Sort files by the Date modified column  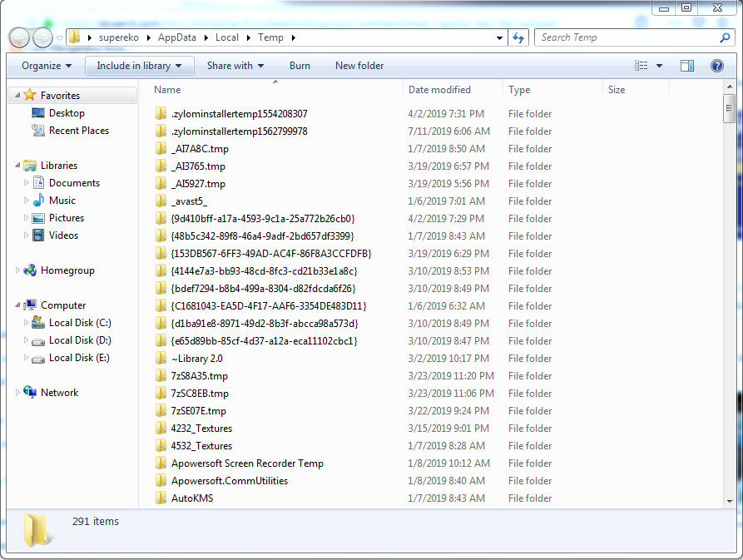click(x=439, y=89)
